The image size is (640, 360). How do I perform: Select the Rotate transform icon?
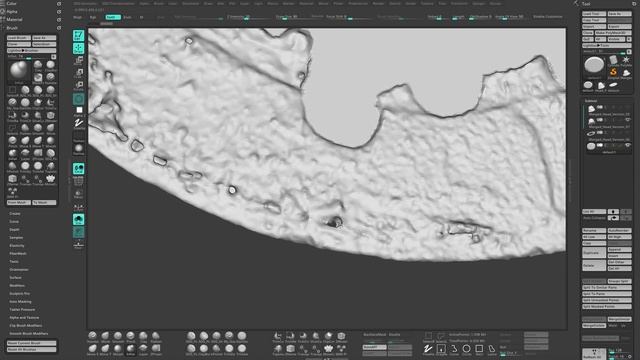pyautogui.click(x=78, y=86)
